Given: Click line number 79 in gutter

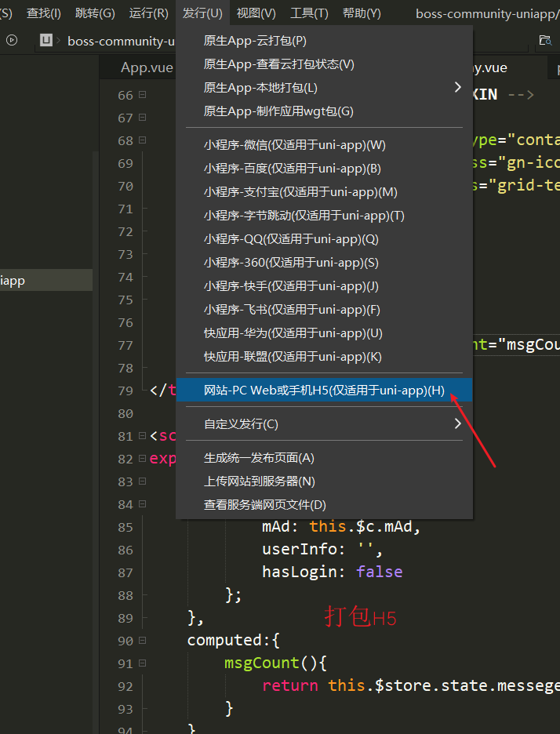Looking at the screenshot, I should pyautogui.click(x=125, y=391).
